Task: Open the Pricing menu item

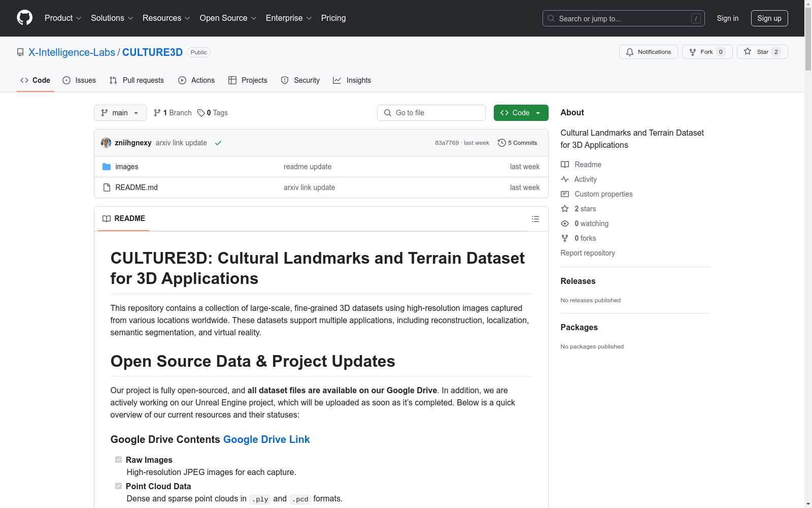Action: click(333, 18)
